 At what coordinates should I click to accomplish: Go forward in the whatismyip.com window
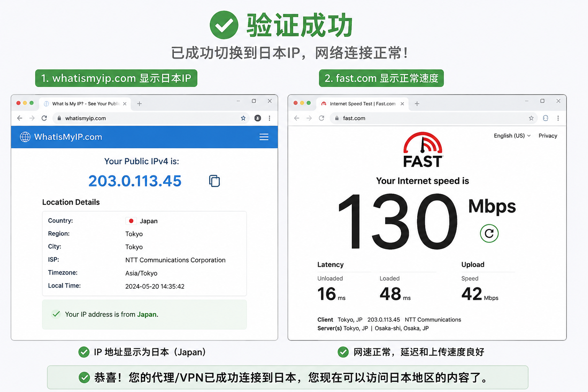[x=32, y=118]
